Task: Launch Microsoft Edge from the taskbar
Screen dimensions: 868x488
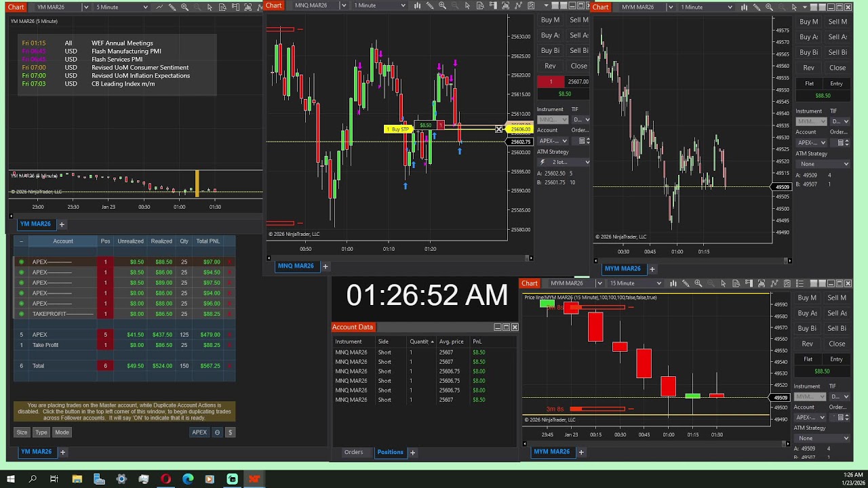Action: pyautogui.click(x=188, y=479)
